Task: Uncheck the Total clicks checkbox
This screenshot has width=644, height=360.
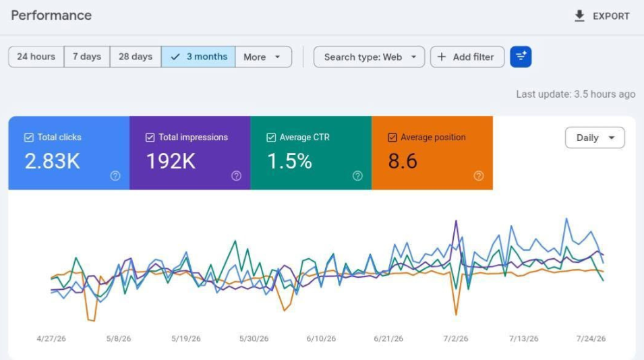Action: click(29, 138)
